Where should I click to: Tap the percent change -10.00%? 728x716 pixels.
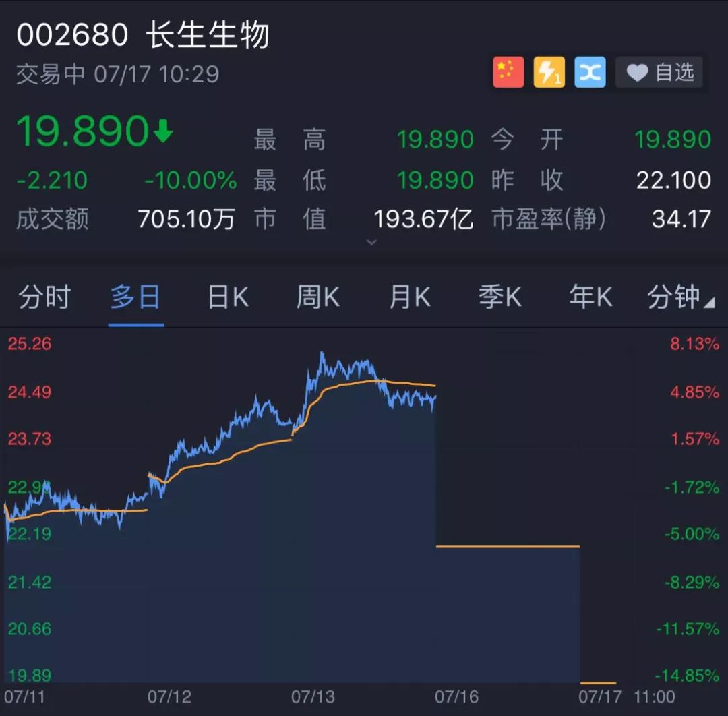pos(190,180)
